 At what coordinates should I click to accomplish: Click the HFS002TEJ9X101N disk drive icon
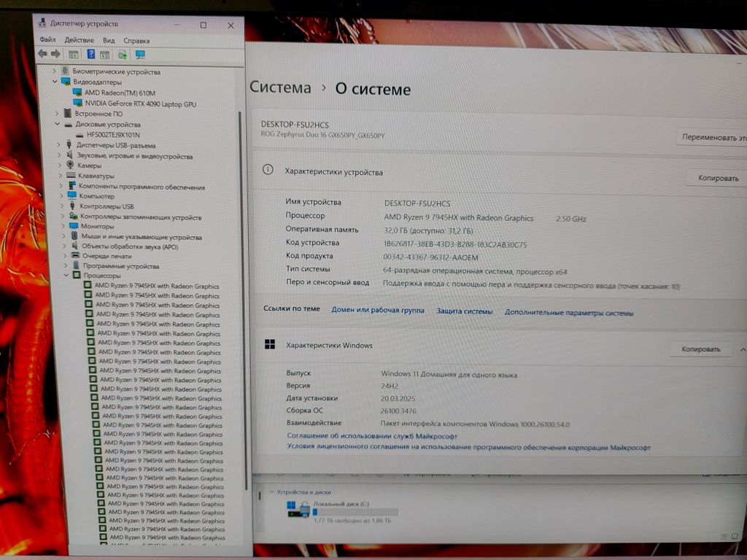coord(80,135)
